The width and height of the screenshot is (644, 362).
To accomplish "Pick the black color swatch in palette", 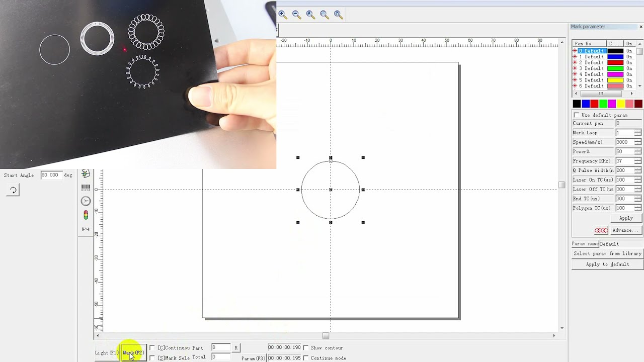I will click(577, 104).
